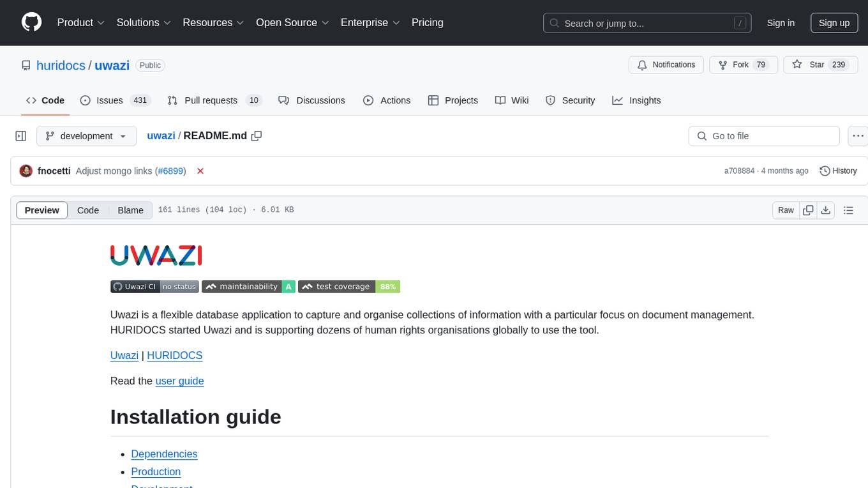Screen dimensions: 868x488
Task: Copy the README.md file path
Action: pos(257,135)
